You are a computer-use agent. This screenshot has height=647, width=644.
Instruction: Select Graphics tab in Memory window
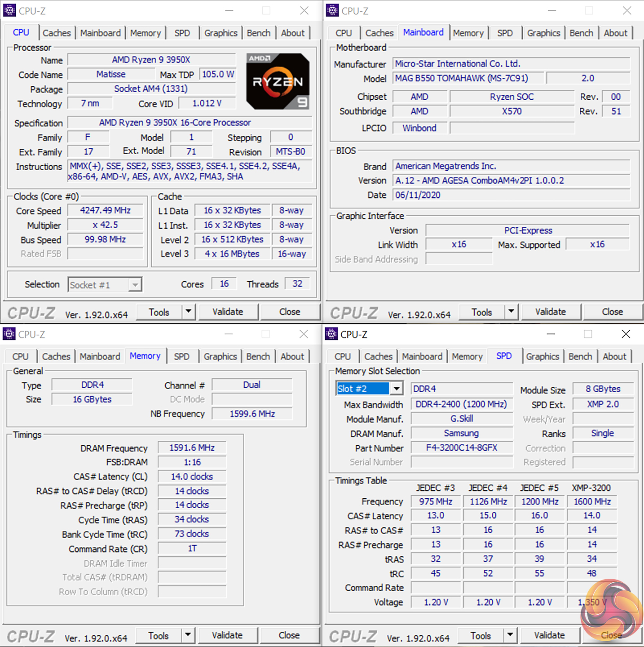point(220,356)
